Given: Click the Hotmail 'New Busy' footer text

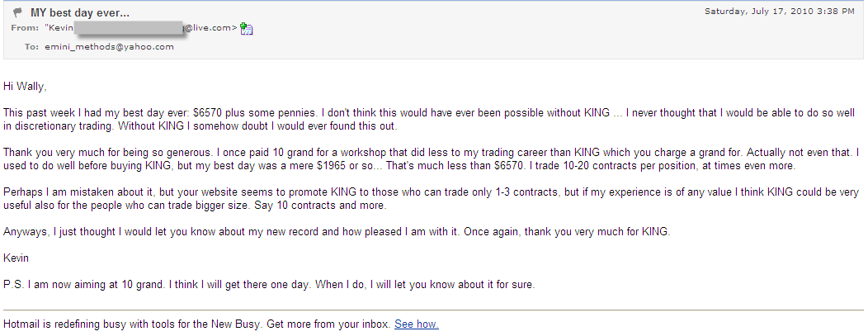Looking at the screenshot, I should pos(198,324).
